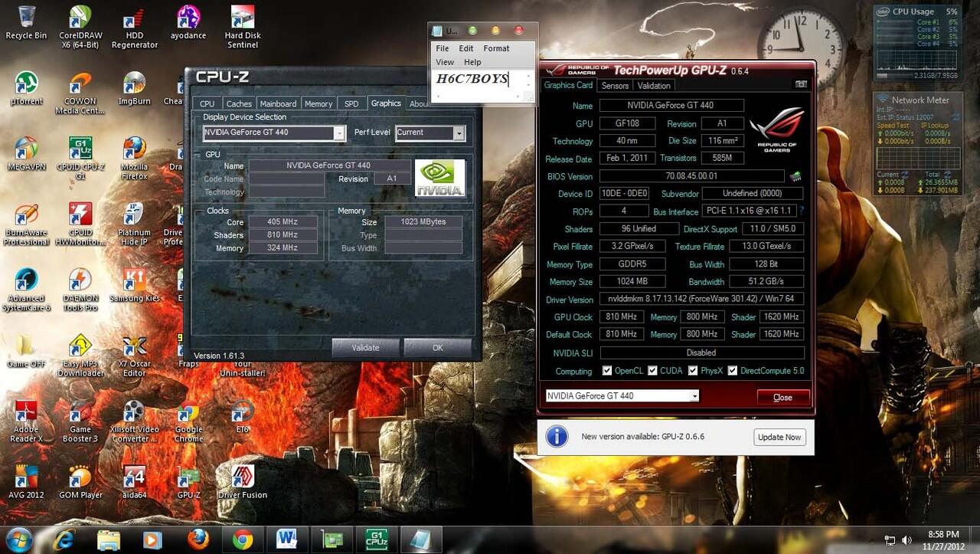This screenshot has width=980, height=554.
Task: Click Close button in GPU-Z
Action: tap(782, 397)
